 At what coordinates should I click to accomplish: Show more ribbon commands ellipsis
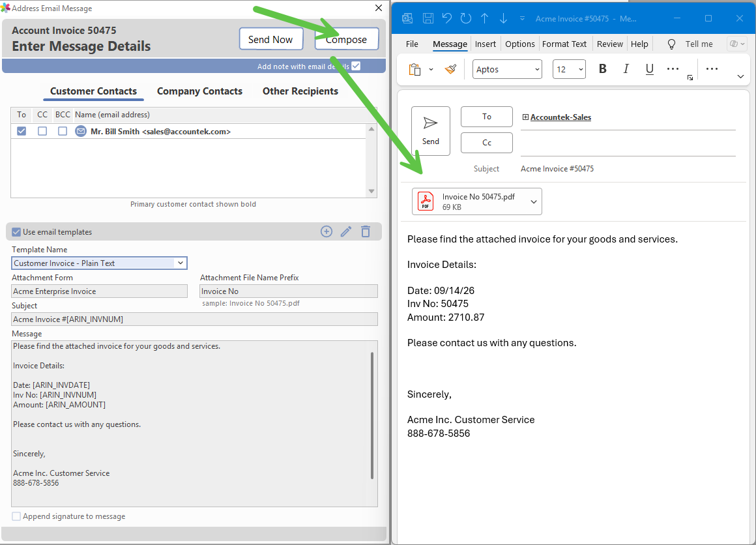click(x=712, y=69)
